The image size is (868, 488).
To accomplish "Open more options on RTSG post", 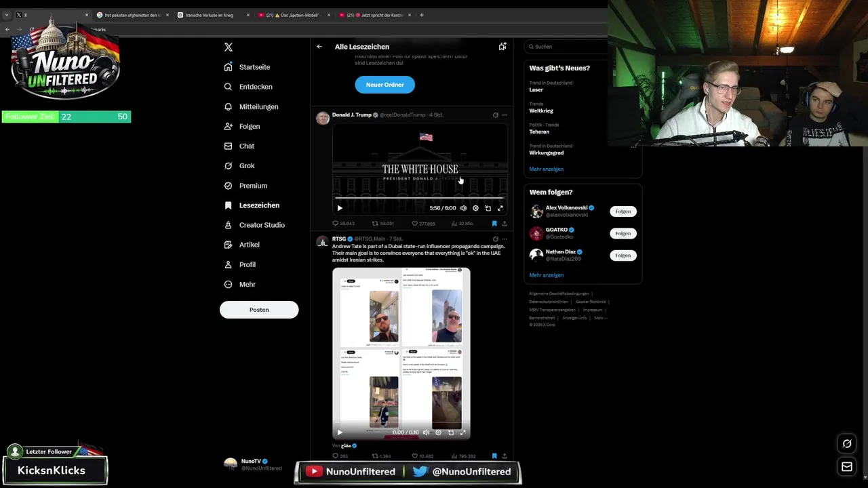I will (505, 239).
